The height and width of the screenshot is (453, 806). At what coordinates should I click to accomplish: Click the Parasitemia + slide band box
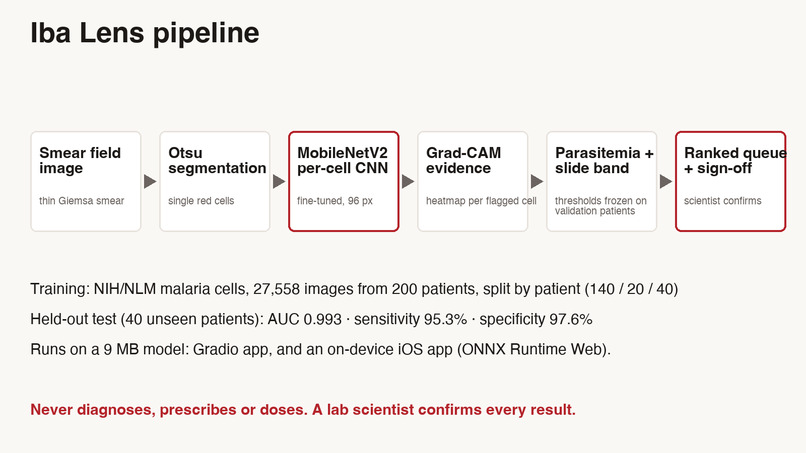coord(602,182)
